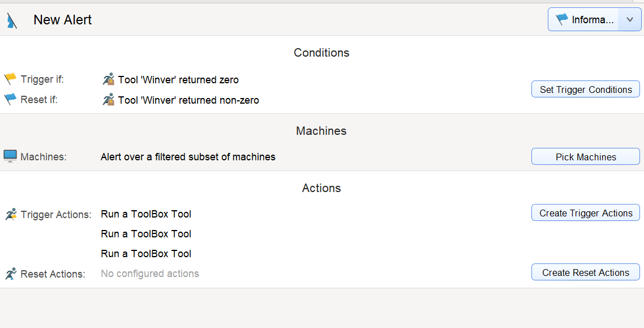Screen dimensions: 644x328
Task: Click Set Trigger Conditions button
Action: [x=586, y=89]
